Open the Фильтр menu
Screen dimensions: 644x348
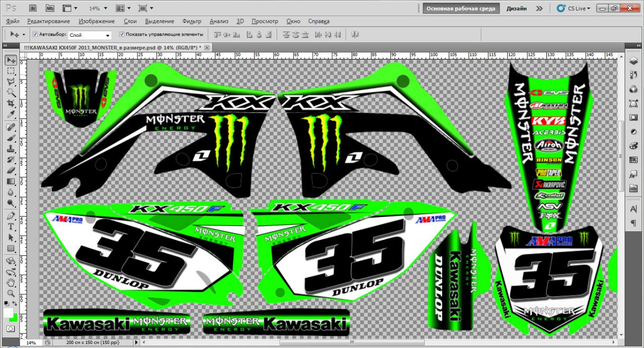pyautogui.click(x=192, y=21)
